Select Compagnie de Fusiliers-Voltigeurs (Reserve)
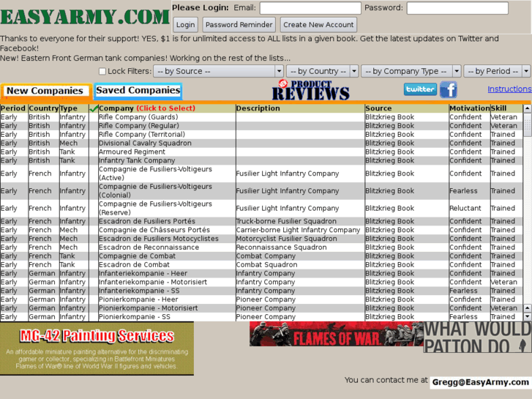 click(155, 208)
